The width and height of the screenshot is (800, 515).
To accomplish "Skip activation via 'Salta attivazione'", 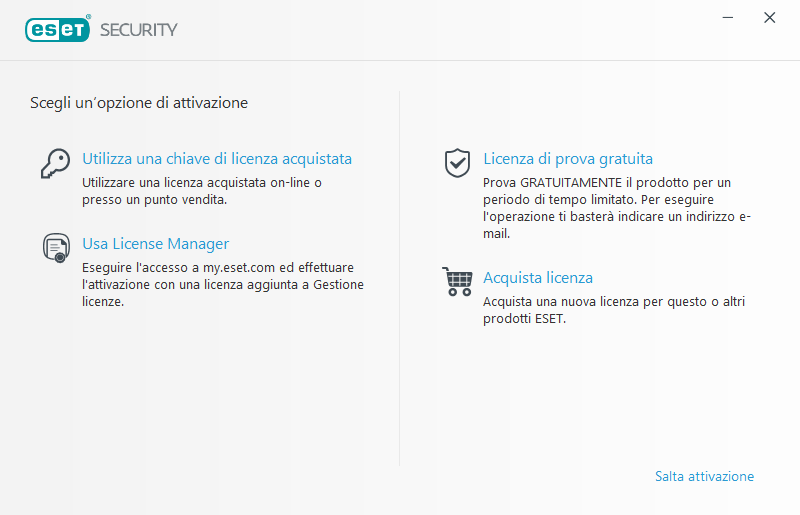I will coord(704,476).
